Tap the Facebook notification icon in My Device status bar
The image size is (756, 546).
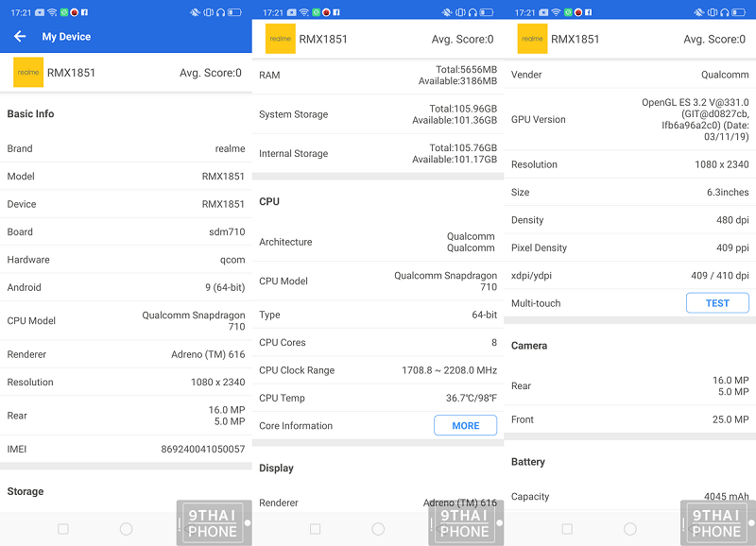pos(84,12)
